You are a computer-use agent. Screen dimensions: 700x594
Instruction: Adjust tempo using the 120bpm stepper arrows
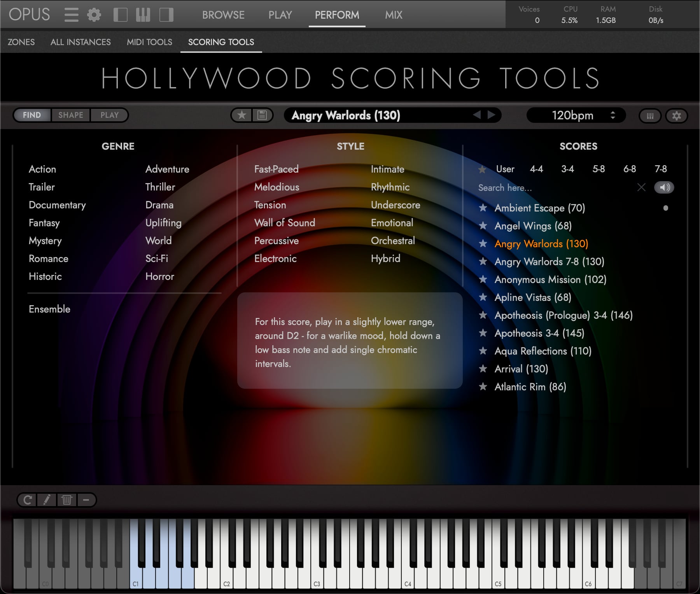pos(613,115)
